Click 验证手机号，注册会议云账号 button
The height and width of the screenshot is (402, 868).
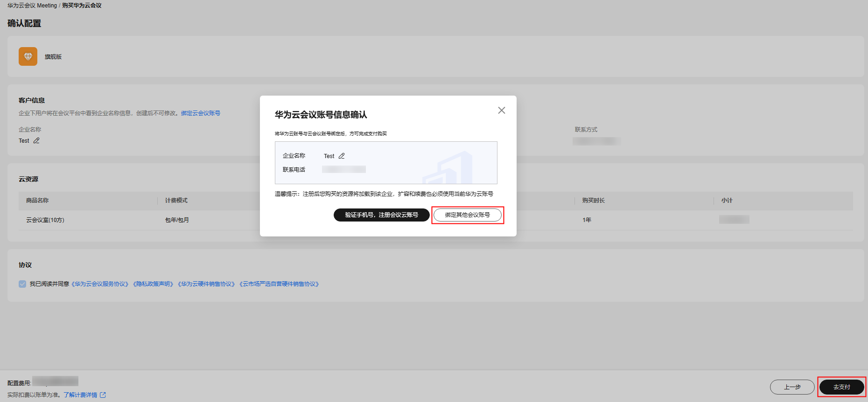click(x=382, y=215)
